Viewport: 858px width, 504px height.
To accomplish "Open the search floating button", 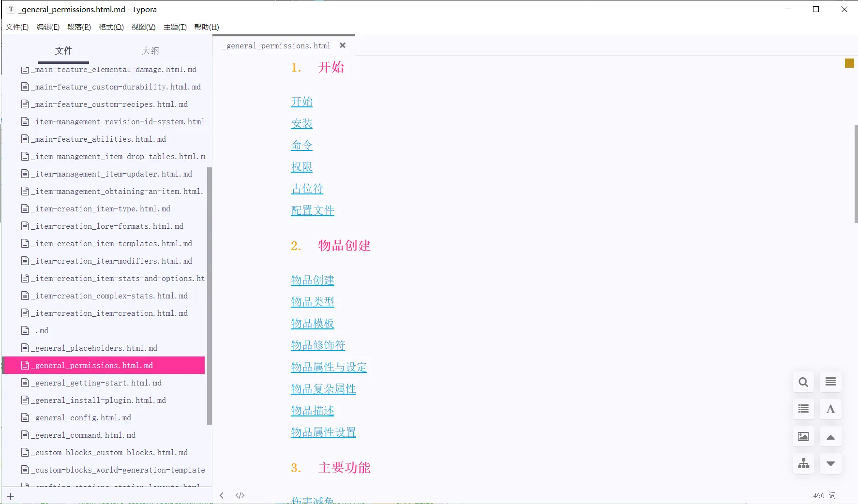I will tap(803, 382).
